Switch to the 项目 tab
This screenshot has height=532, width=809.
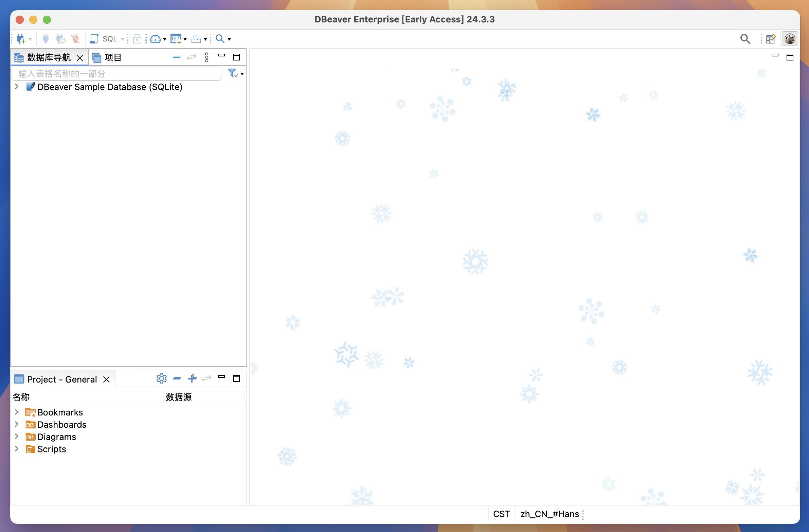(107, 57)
